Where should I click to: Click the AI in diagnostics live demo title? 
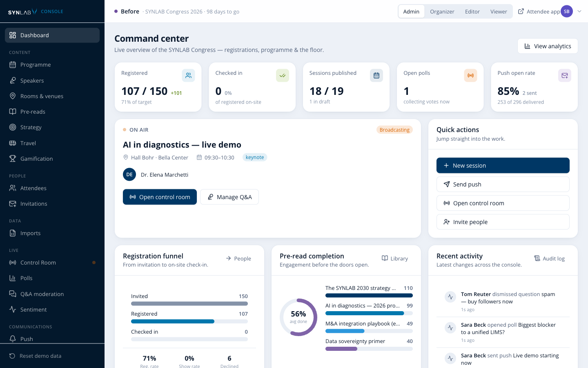[x=182, y=145]
